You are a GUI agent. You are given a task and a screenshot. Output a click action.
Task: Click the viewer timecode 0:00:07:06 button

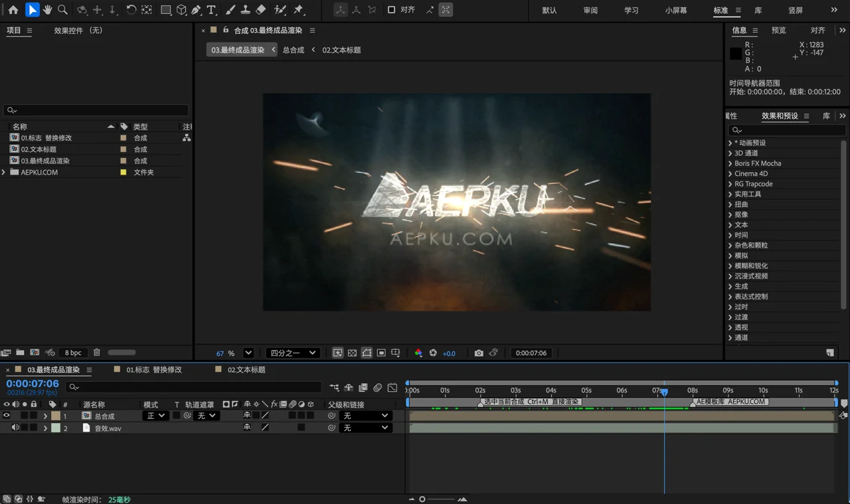[x=531, y=353]
